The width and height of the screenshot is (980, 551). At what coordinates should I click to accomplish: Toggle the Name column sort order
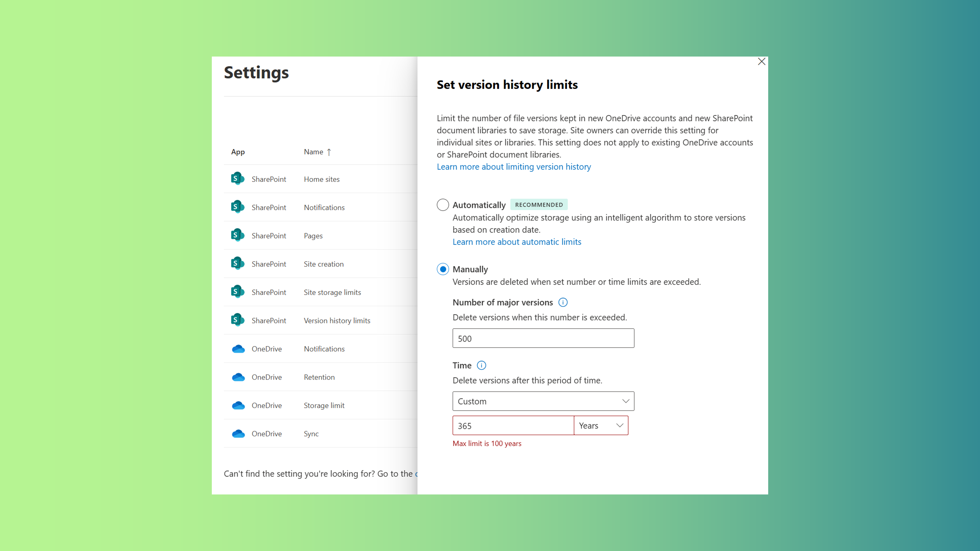317,152
